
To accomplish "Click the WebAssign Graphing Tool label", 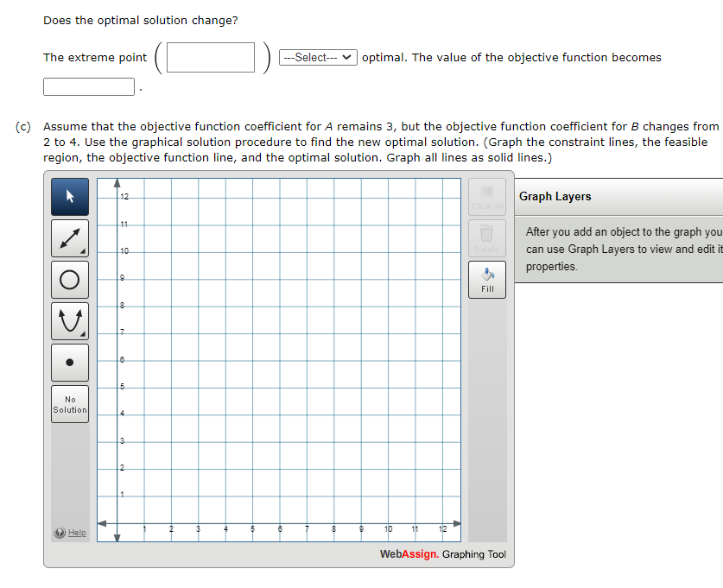I will [x=441, y=554].
